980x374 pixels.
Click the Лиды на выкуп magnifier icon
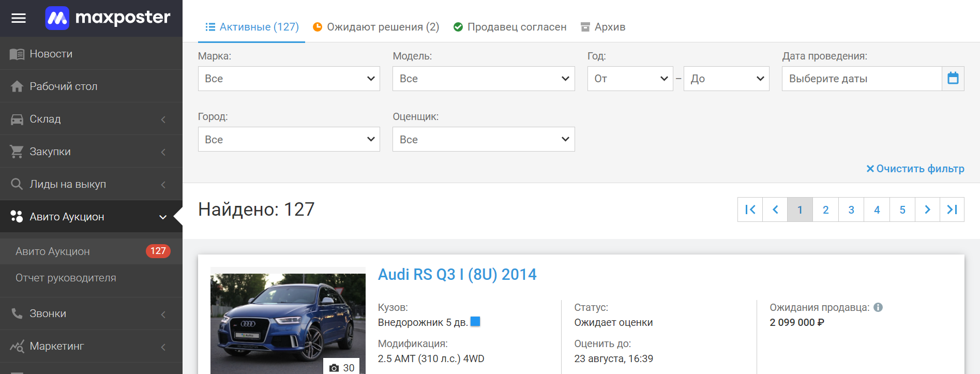pyautogui.click(x=17, y=184)
